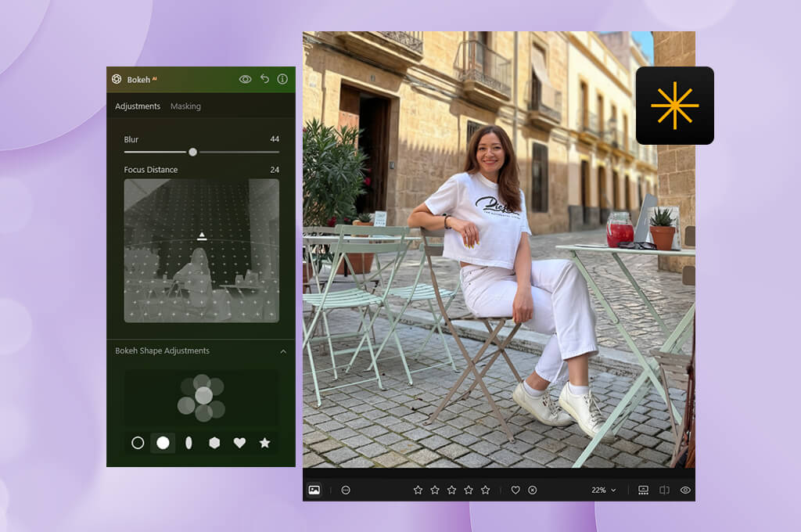Click the single image view button
The height and width of the screenshot is (532, 801).
(314, 490)
